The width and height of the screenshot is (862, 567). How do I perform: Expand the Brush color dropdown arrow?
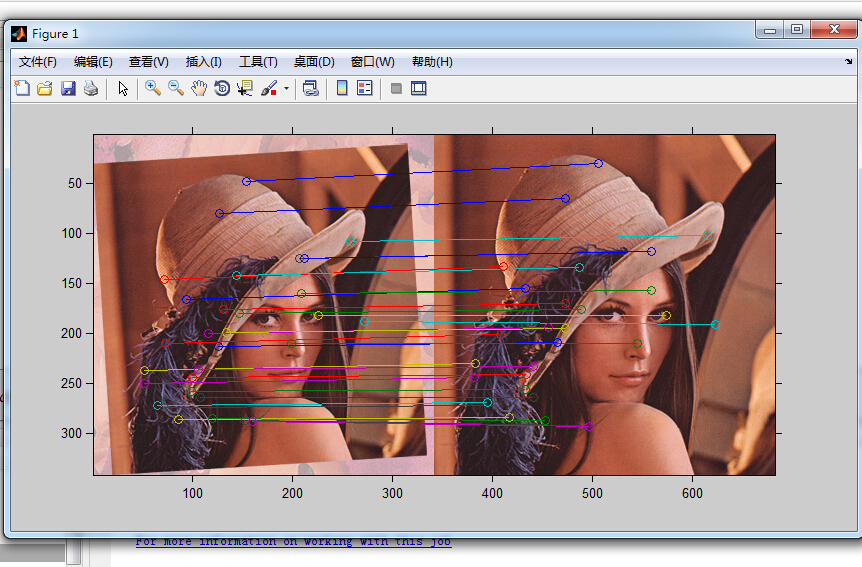[x=286, y=89]
